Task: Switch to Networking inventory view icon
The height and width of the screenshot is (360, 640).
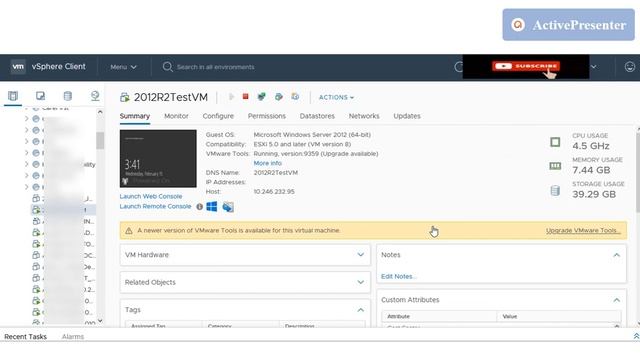Action: click(95, 96)
